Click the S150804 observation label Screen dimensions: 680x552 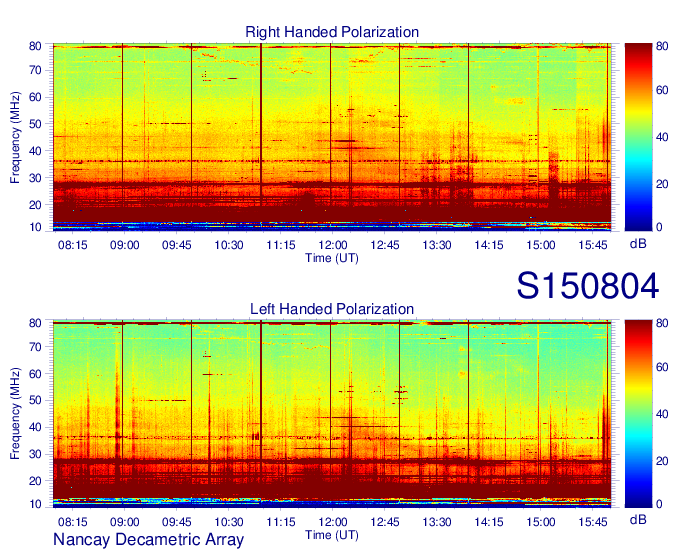(588, 286)
